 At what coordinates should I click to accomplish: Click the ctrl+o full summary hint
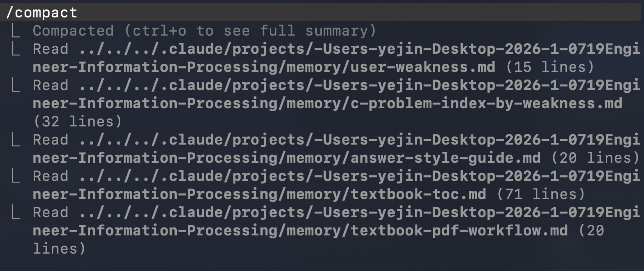coord(250,31)
